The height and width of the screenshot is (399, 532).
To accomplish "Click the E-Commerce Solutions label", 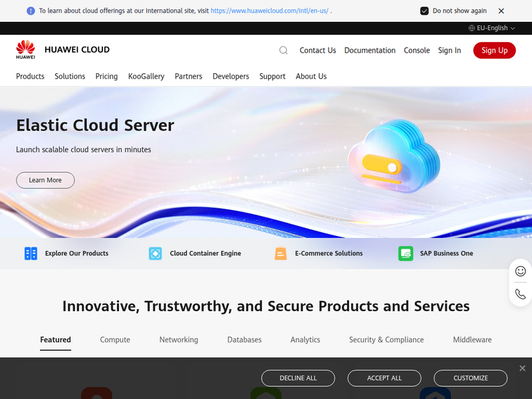I will tap(329, 253).
